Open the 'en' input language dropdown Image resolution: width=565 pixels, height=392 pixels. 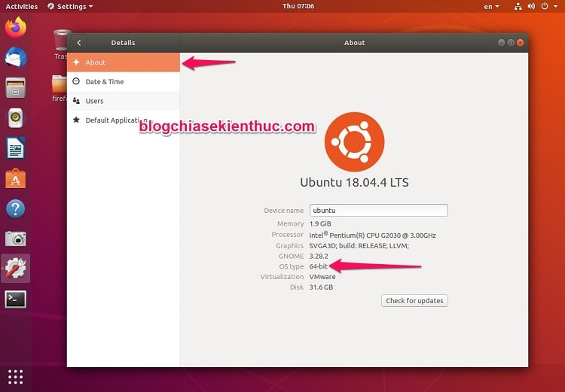click(x=491, y=7)
